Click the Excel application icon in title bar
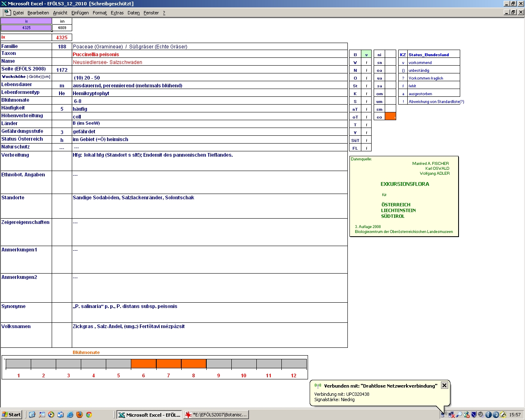 click(4, 4)
